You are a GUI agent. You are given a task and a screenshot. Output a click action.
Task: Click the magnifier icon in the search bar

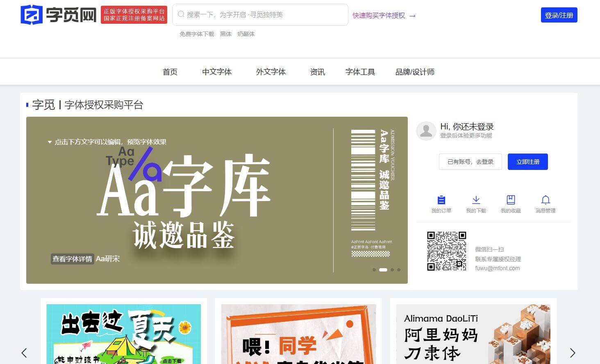[181, 14]
